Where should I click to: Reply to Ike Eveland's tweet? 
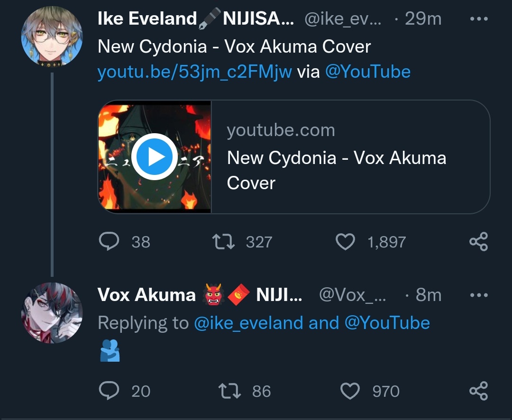tap(109, 242)
